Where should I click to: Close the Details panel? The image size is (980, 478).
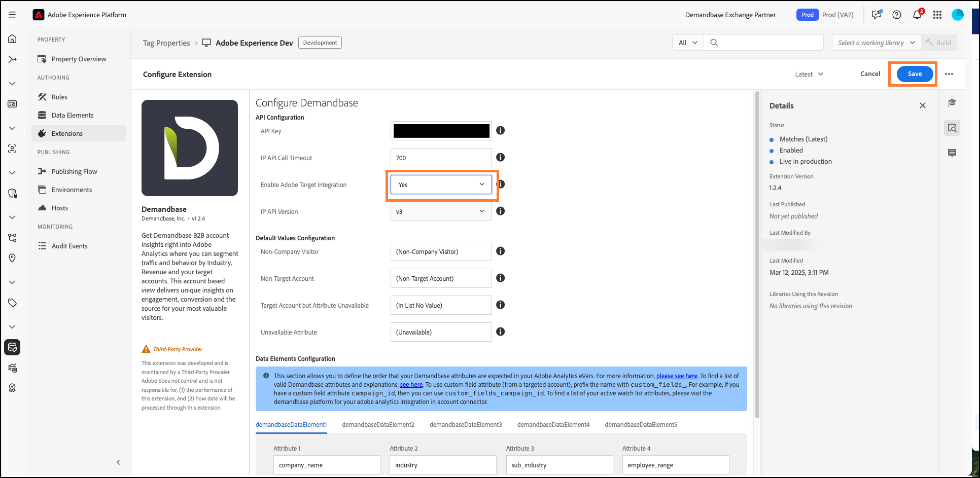point(923,105)
